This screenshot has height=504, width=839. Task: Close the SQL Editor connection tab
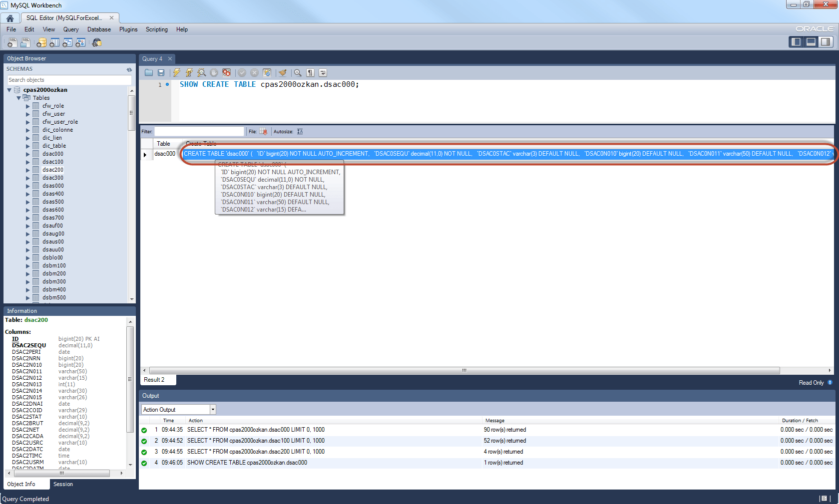pos(111,18)
